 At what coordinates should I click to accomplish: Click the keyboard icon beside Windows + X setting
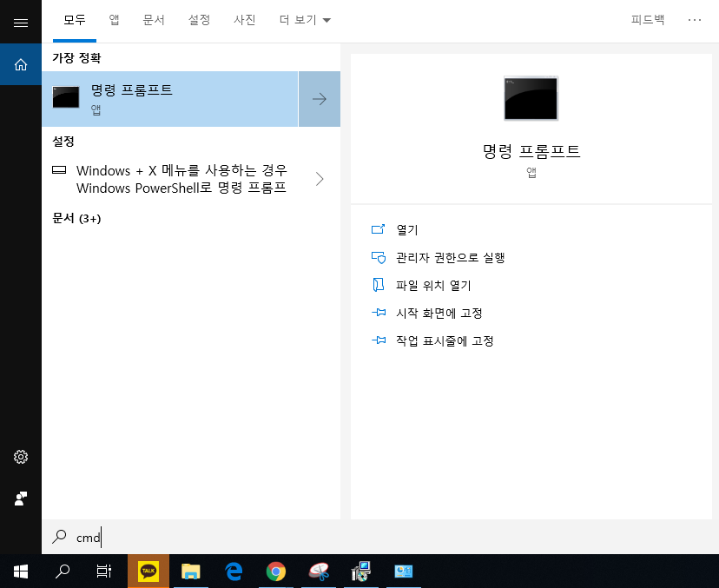59,170
